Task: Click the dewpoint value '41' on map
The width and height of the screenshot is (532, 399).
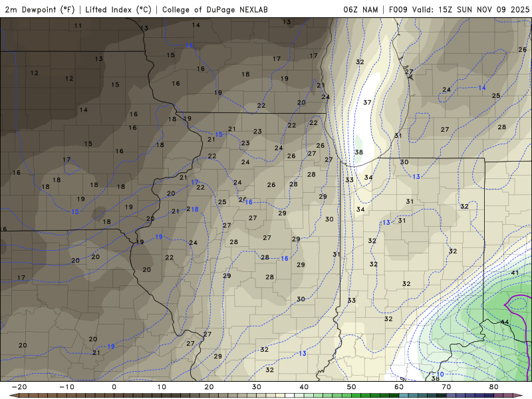Action: pyautogui.click(x=515, y=273)
